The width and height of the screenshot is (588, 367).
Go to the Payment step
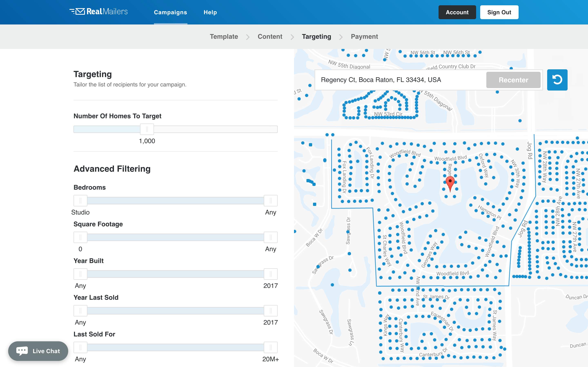tap(364, 37)
